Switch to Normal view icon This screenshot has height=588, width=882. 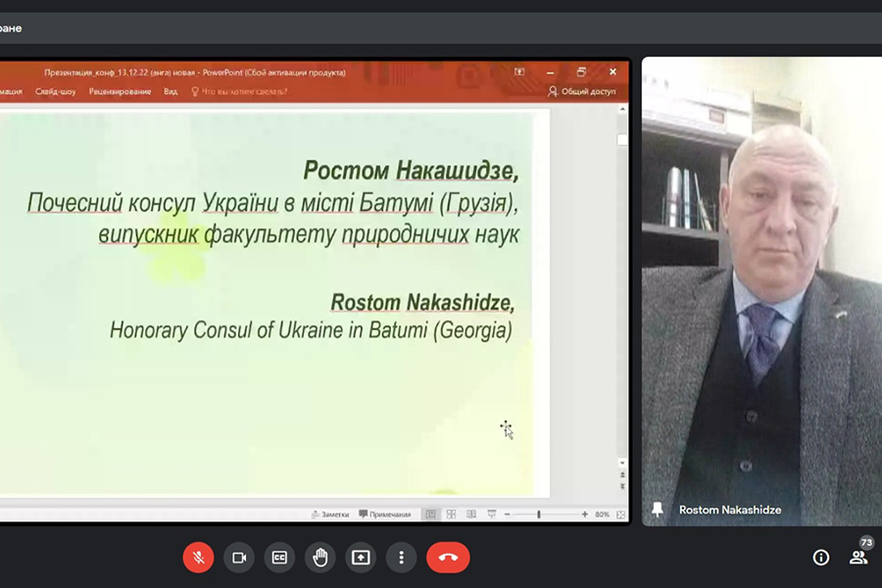pos(431,514)
